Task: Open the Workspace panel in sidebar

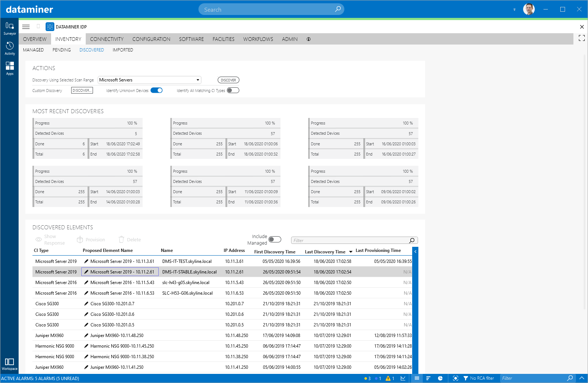Action: pyautogui.click(x=9, y=364)
